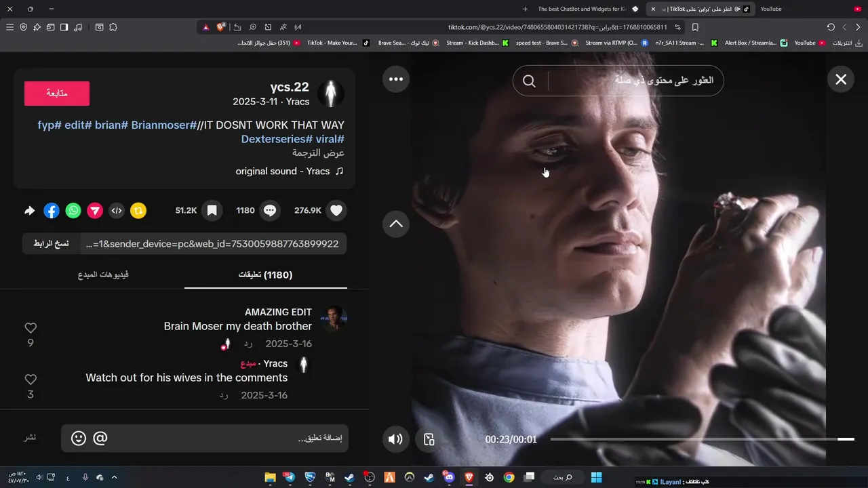Mute the video volume

pyautogui.click(x=395, y=439)
